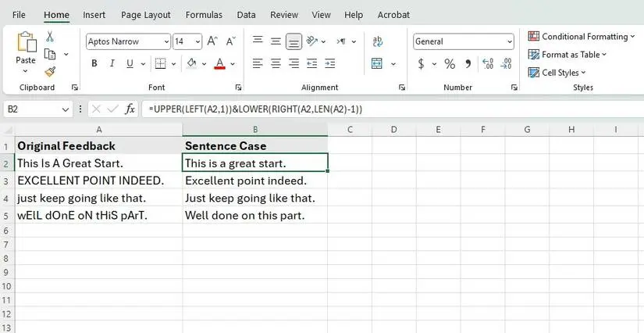644x333 pixels.
Task: Open the File tab
Action: [x=19, y=15]
